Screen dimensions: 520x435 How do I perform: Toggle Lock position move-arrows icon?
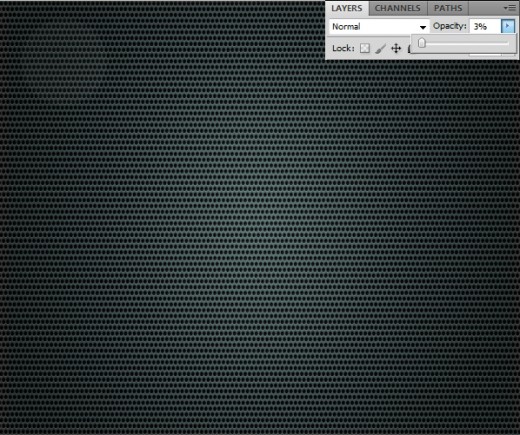tap(396, 48)
